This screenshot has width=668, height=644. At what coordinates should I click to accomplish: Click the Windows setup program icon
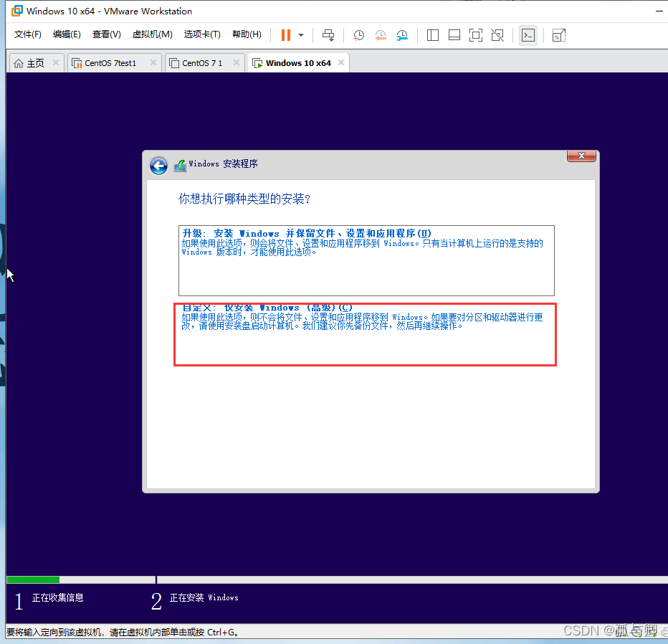(x=180, y=166)
